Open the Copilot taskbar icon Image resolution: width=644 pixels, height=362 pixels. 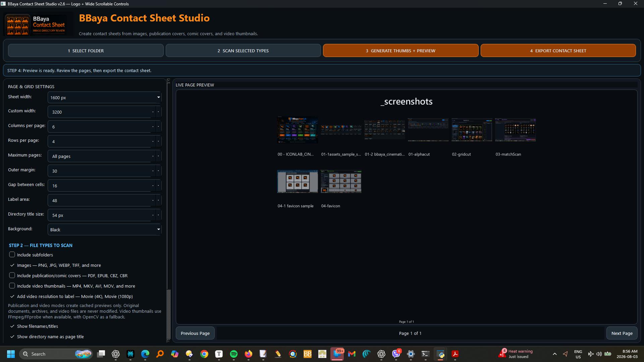pyautogui.click(x=175, y=354)
